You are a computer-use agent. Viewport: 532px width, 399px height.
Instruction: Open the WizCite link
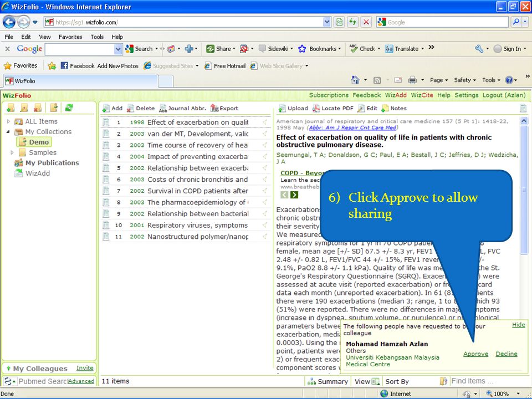(422, 95)
